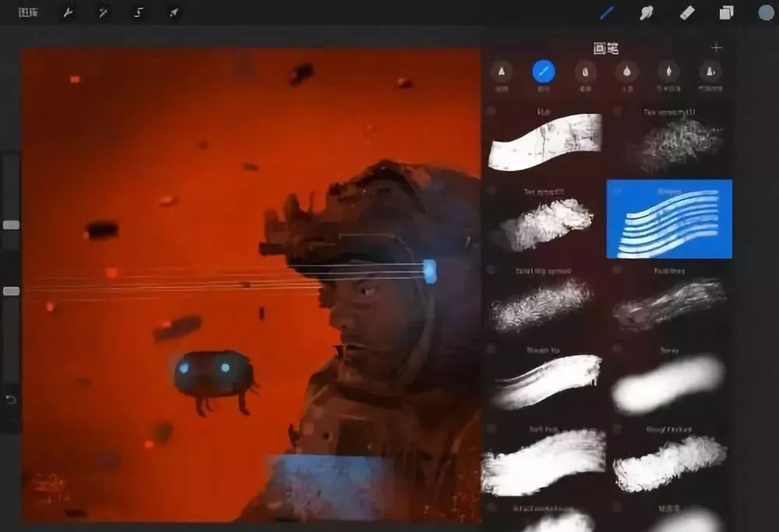This screenshot has width=779, height=532.
Task: Add a new brush with plus button
Action: pos(717,48)
